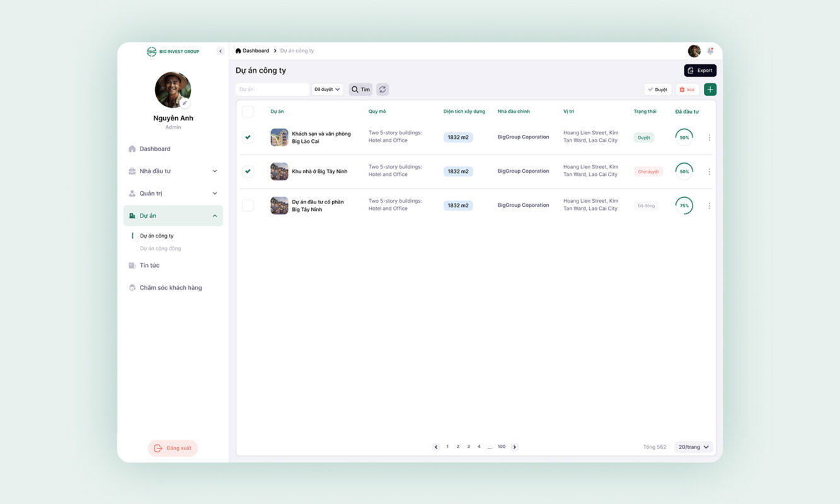Image resolution: width=840 pixels, height=504 pixels.
Task: Click the refresh icon beside Tìm
Action: pos(383,89)
